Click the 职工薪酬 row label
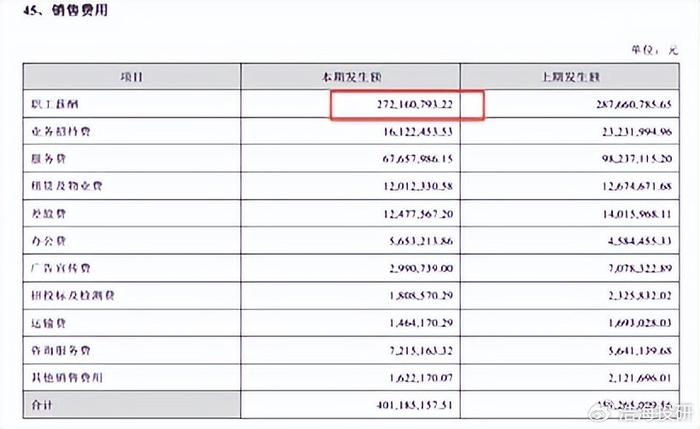Viewport: 700px width, 429px height. pos(52,104)
